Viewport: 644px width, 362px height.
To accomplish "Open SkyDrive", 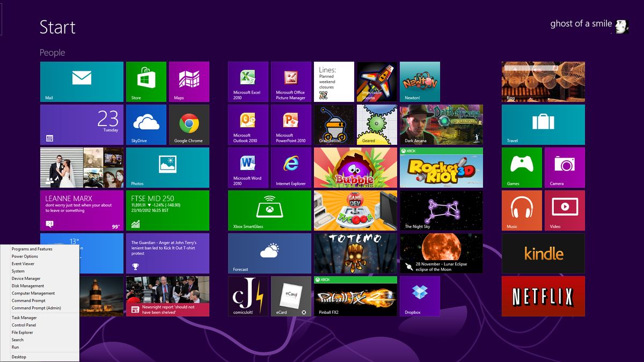I will click(x=146, y=124).
